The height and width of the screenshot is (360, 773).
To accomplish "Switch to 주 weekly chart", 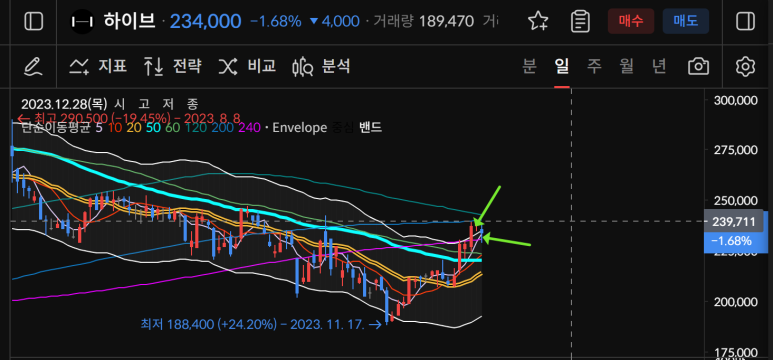I will [594, 66].
